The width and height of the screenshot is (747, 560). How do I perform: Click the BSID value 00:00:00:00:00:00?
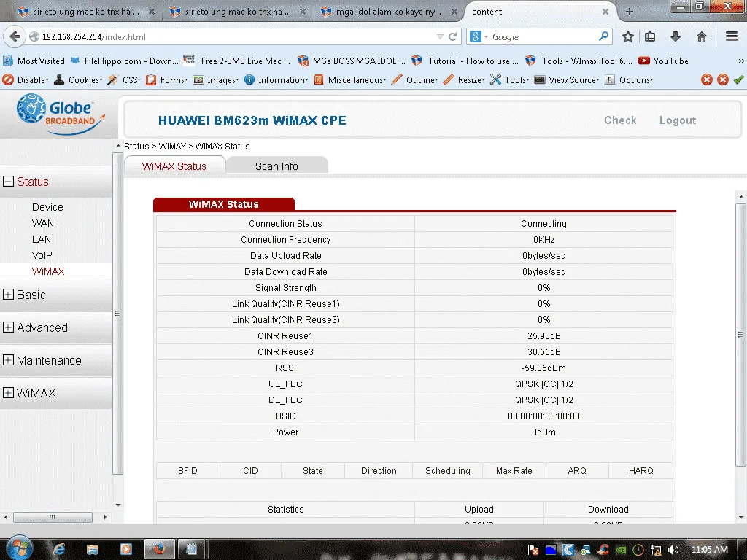click(543, 416)
